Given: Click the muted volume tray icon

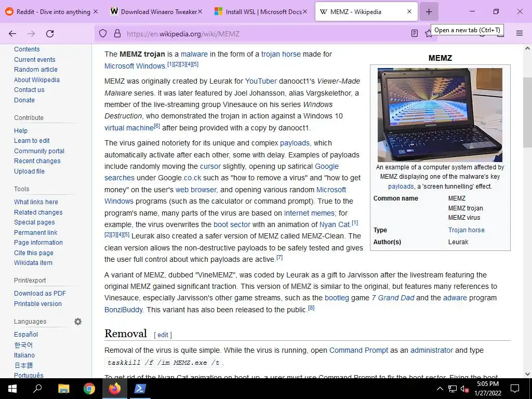Looking at the screenshot, I should [x=464, y=389].
